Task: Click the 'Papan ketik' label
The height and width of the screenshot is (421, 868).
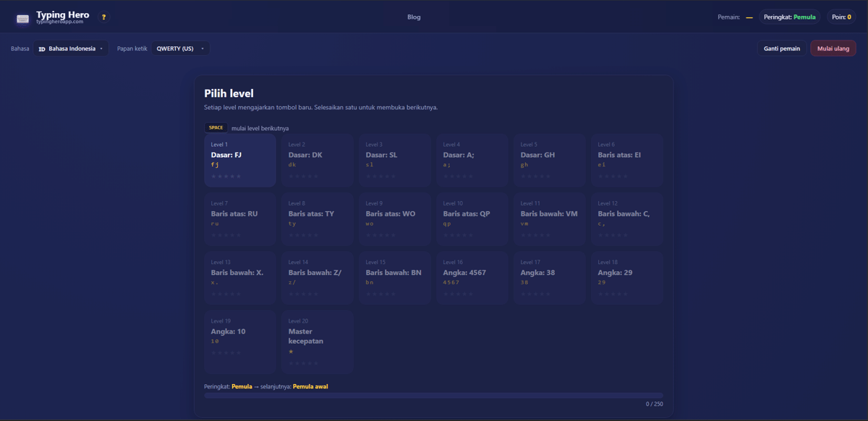Action: coord(132,48)
